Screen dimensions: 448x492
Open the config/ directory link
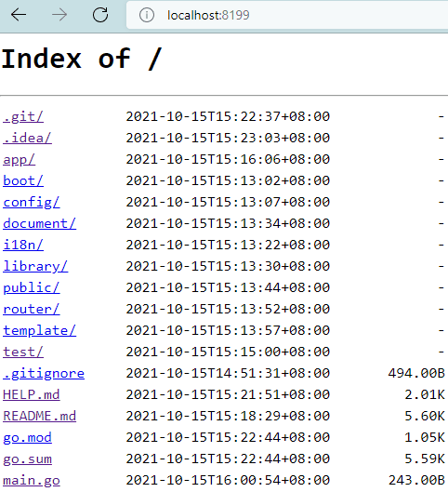click(x=32, y=203)
